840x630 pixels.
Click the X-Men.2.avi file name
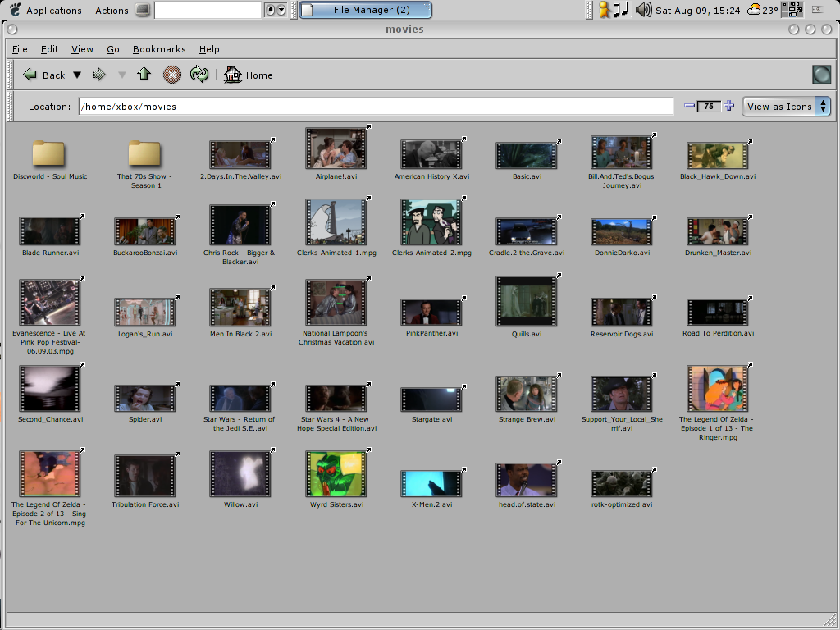[x=431, y=504]
